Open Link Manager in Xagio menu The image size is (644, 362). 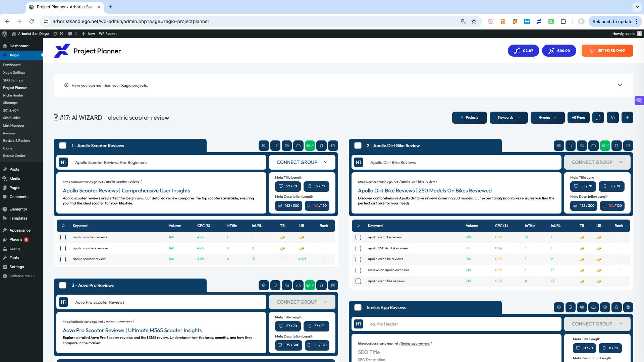pos(14,126)
